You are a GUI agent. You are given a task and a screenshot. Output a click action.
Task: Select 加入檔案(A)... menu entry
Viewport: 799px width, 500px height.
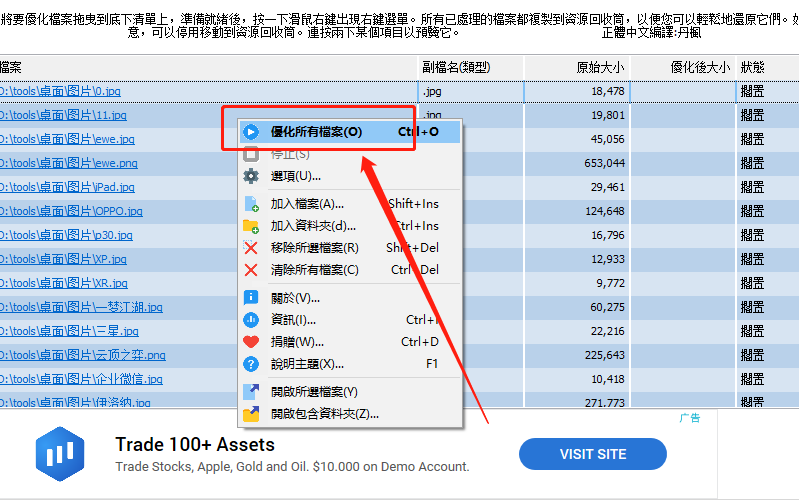(350, 204)
